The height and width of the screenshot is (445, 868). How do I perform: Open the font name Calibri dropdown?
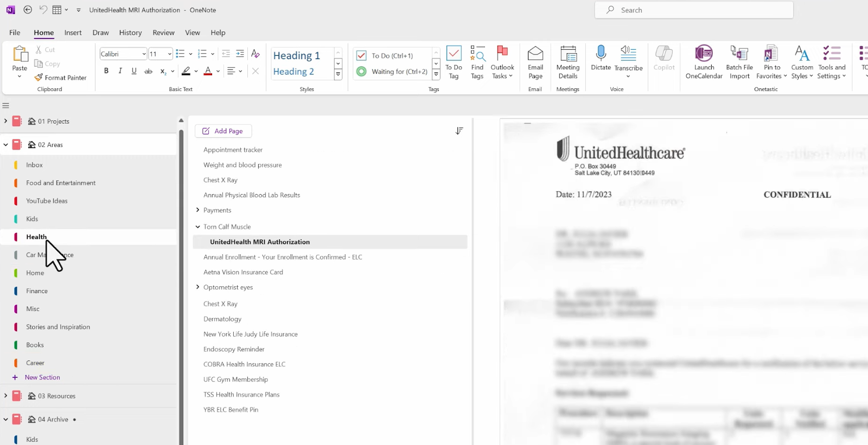click(x=144, y=54)
